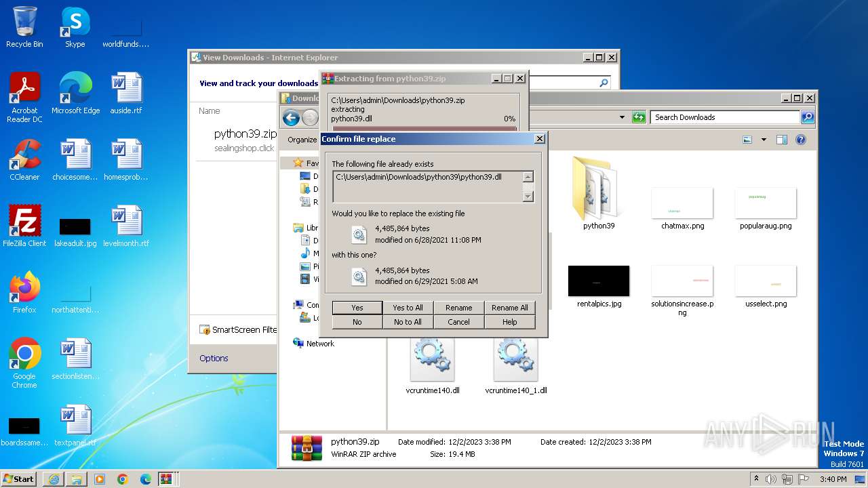Click the clock showing 3:40 PM
The height and width of the screenshot is (488, 868).
833,479
